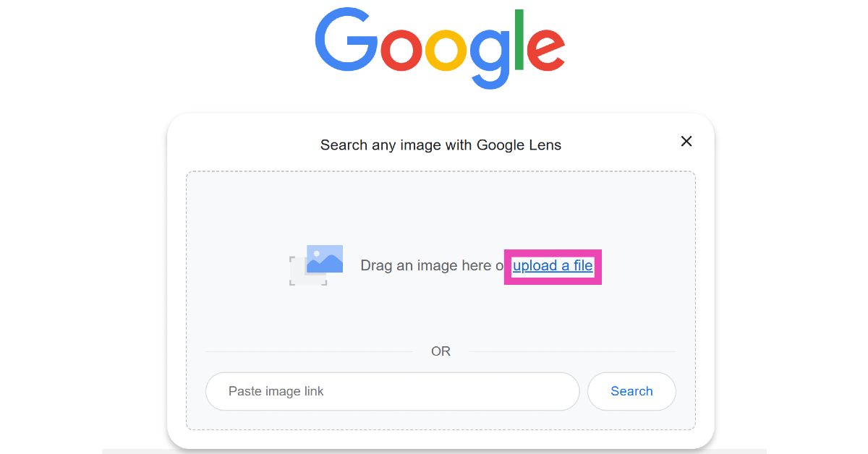
Task: Focus the 'Paste image link' field
Action: (392, 391)
